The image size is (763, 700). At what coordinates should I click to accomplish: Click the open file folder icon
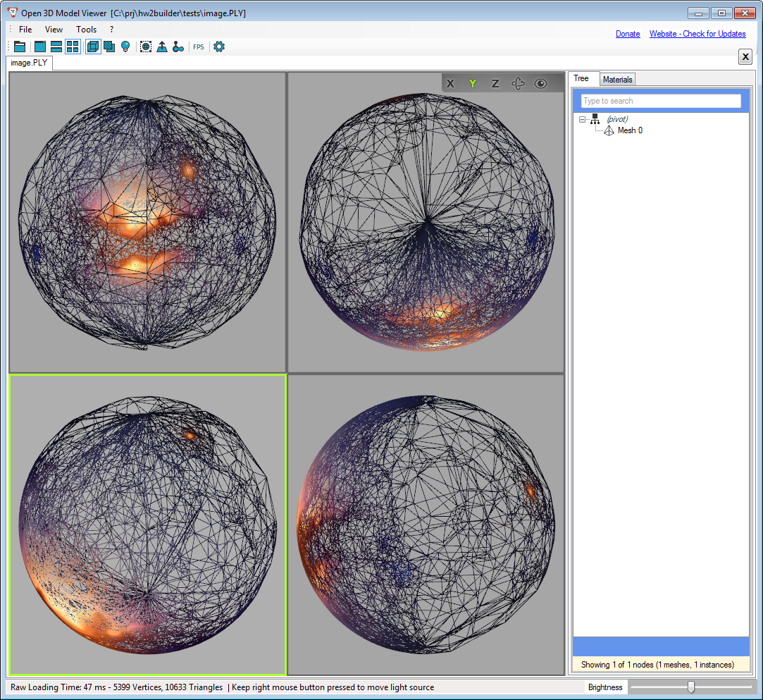[20, 47]
